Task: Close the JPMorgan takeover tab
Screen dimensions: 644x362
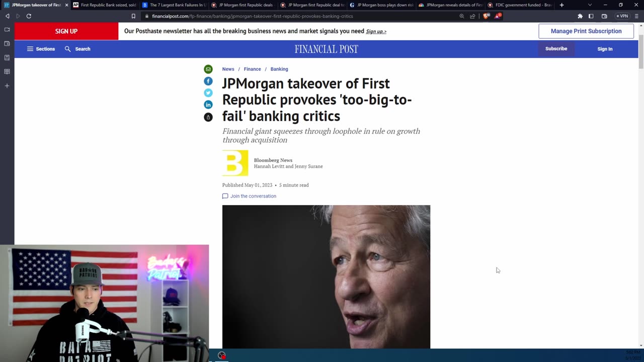Action: coord(66,5)
